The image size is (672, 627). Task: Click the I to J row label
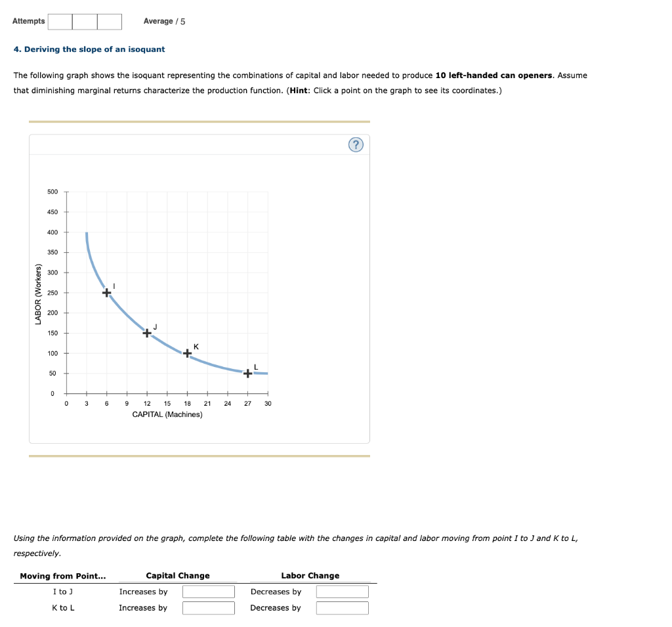point(64,592)
